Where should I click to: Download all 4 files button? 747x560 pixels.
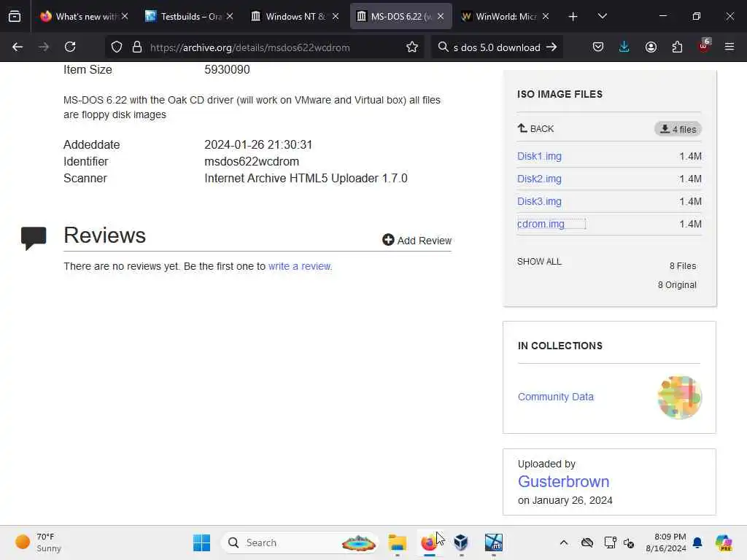tap(678, 129)
